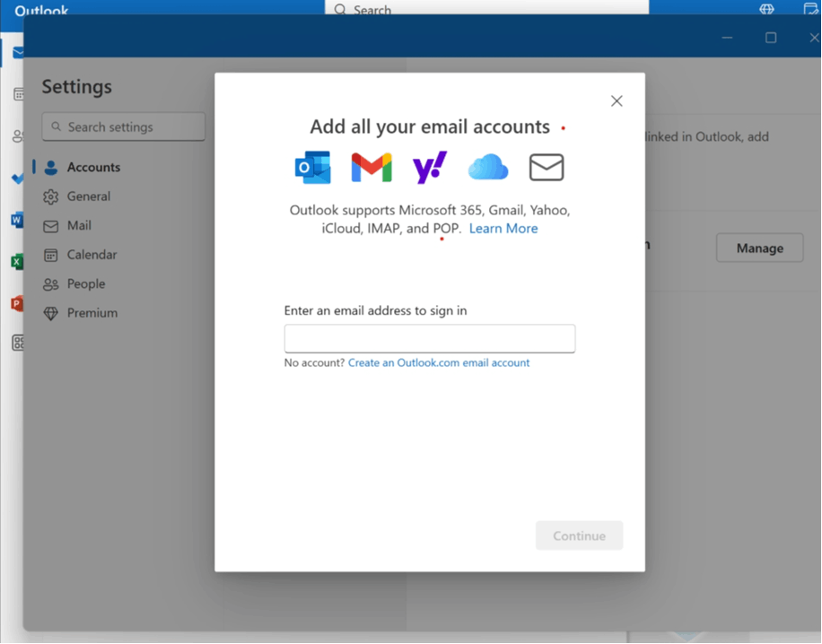The image size is (822, 644).
Task: Open Word app from Outlook left rail
Action: [x=17, y=220]
